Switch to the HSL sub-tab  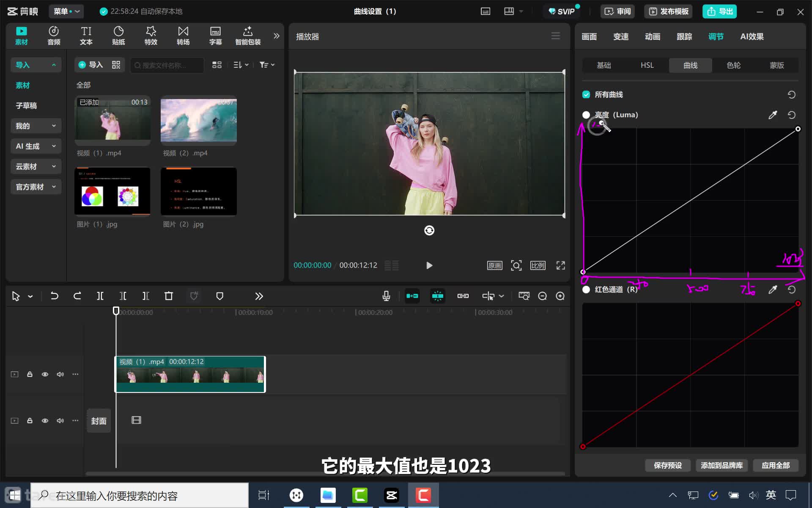[647, 65]
